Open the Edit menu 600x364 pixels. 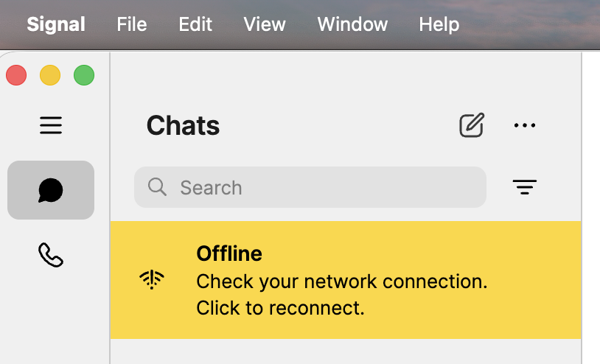point(195,24)
